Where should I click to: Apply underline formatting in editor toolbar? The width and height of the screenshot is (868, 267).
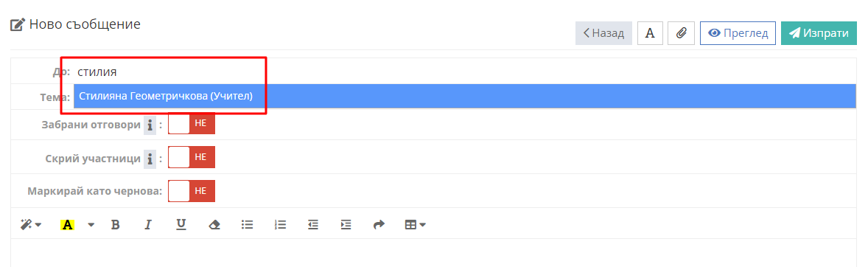(181, 224)
